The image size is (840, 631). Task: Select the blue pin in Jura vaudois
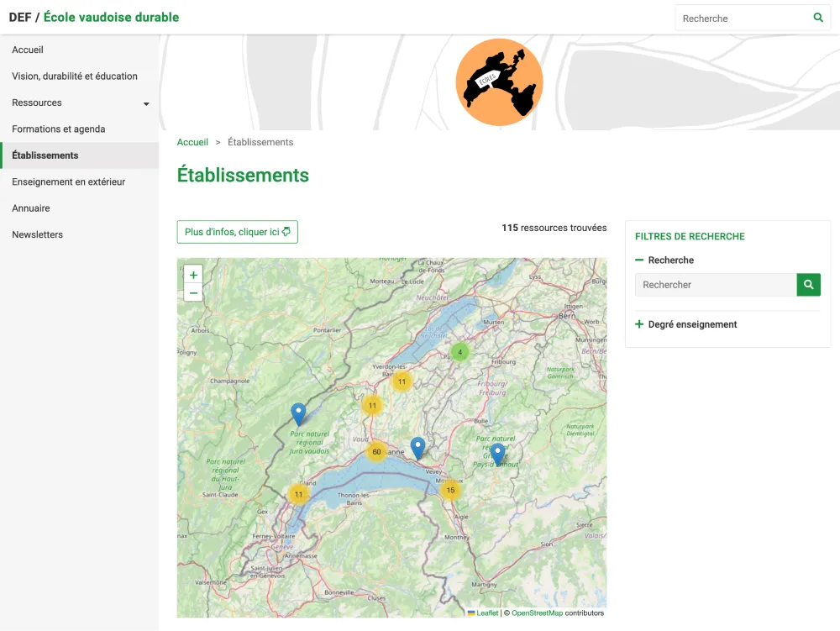pyautogui.click(x=298, y=414)
